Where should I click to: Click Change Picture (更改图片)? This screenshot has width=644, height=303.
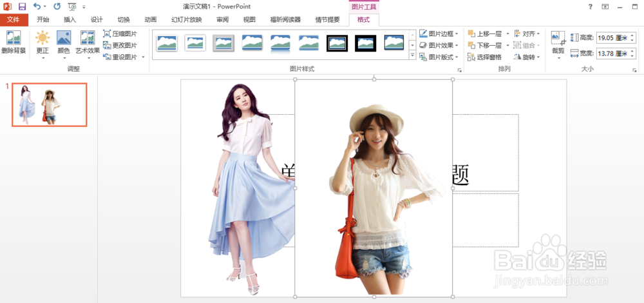pyautogui.click(x=120, y=45)
